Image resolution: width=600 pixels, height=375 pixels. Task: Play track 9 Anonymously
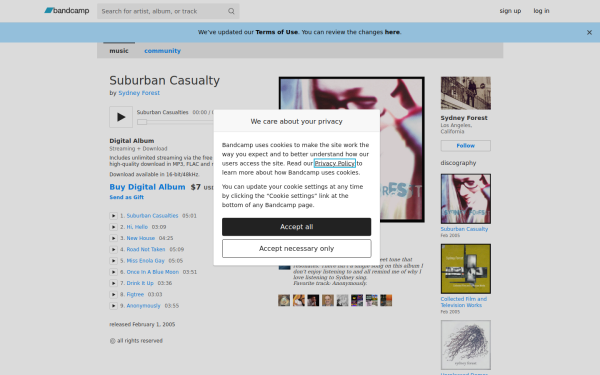click(113, 306)
